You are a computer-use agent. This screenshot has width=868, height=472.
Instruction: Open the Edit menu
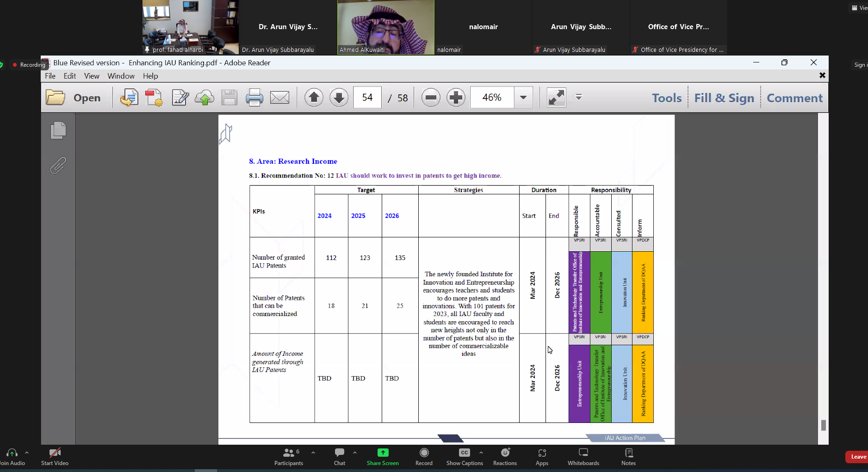point(70,76)
